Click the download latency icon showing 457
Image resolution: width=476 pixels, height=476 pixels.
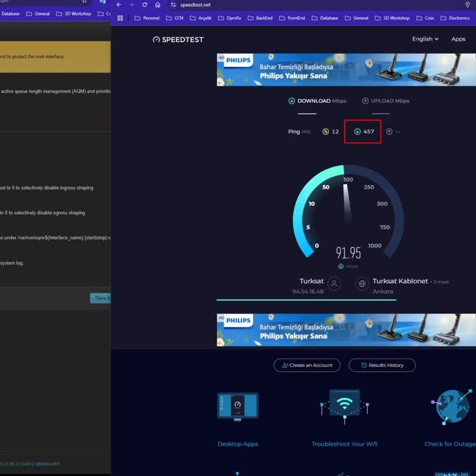coord(357,131)
